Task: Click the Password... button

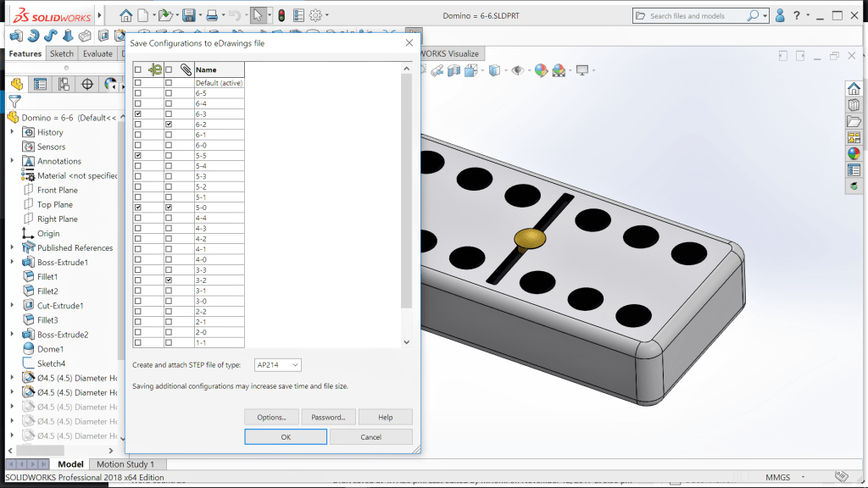Action: click(328, 417)
